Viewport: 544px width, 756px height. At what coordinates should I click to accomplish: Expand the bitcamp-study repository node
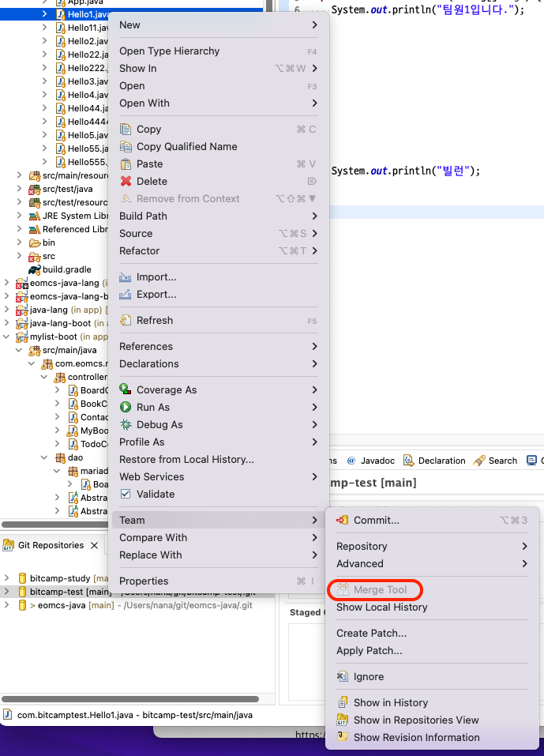[7, 577]
